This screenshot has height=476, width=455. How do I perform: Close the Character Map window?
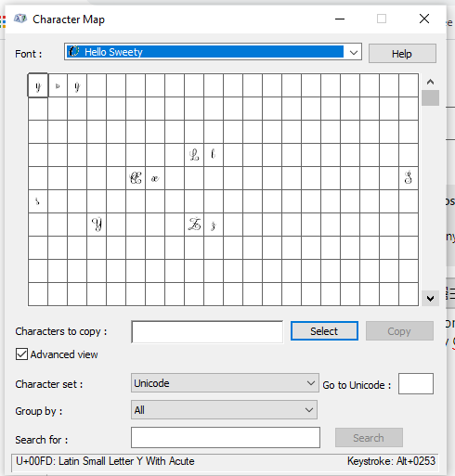(424, 19)
